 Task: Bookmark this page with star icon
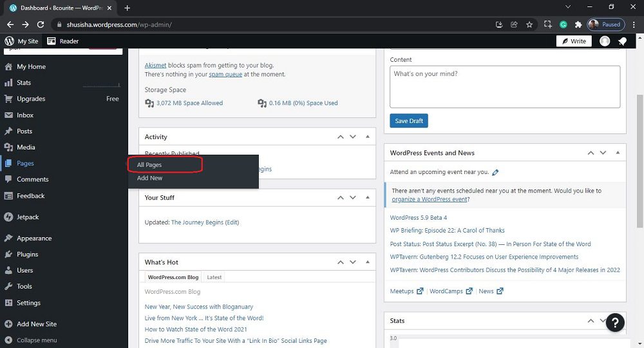click(529, 24)
